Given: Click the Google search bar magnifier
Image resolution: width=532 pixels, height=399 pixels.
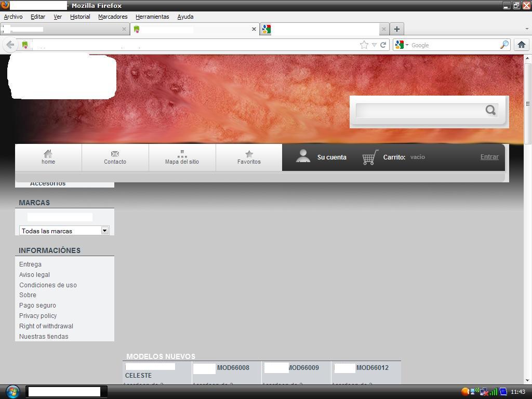Looking at the screenshot, I should [x=504, y=45].
